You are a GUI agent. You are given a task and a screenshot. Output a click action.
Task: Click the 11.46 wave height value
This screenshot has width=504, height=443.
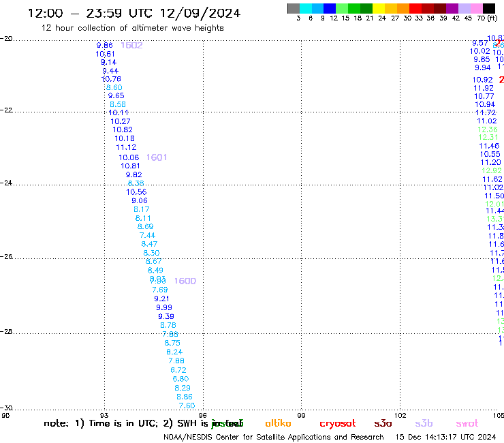click(489, 146)
